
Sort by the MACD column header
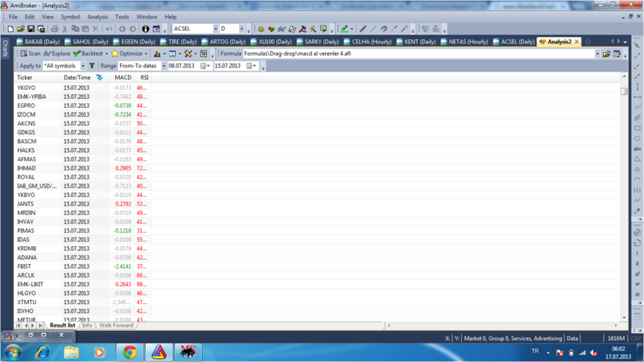(x=122, y=77)
